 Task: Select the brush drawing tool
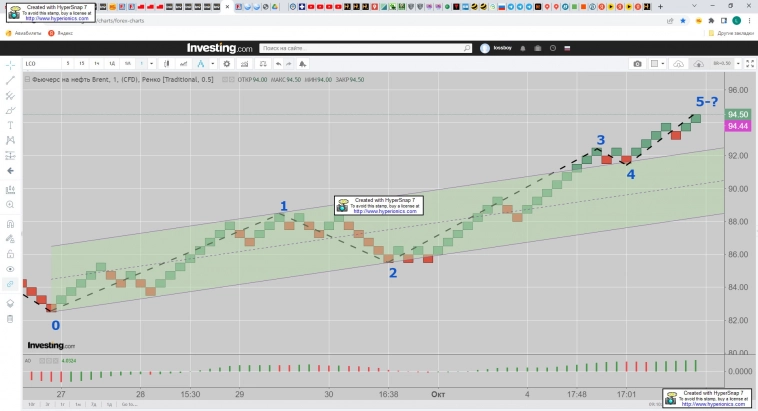10,111
